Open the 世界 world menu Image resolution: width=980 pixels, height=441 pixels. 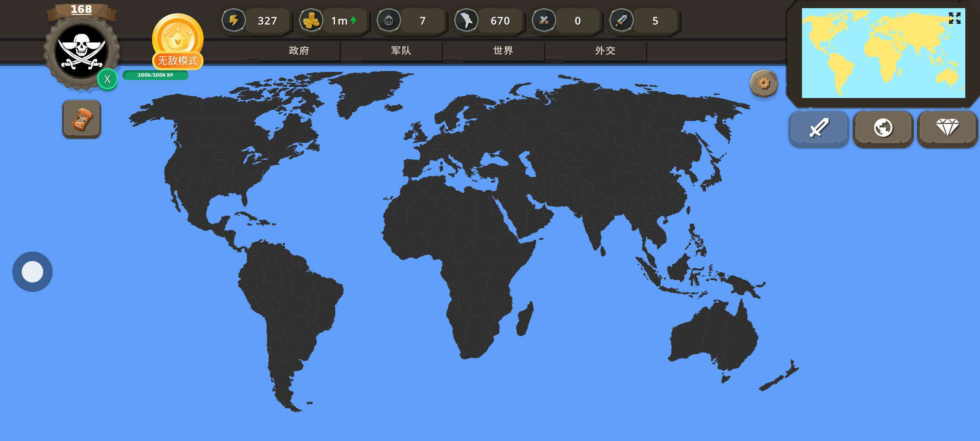503,51
